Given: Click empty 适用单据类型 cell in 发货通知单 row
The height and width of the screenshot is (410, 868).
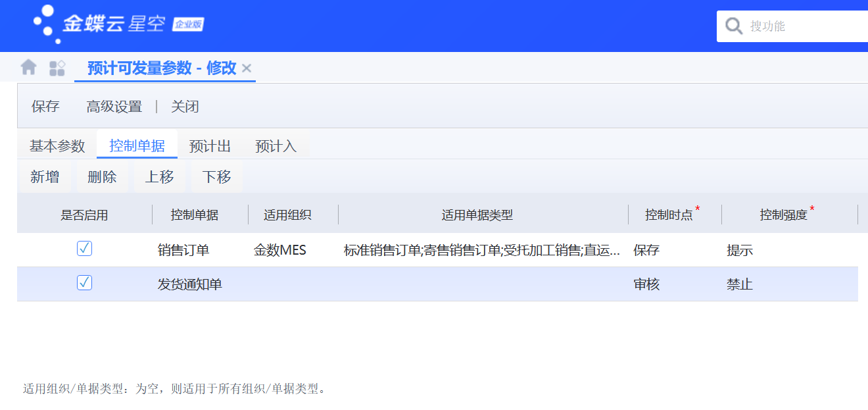Looking at the screenshot, I should 483,284.
